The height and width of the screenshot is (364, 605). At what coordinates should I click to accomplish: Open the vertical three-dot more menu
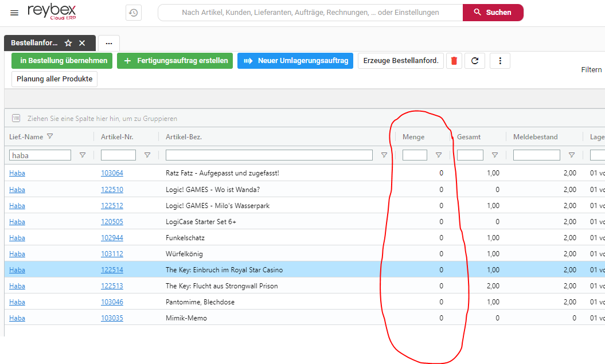[x=500, y=61]
